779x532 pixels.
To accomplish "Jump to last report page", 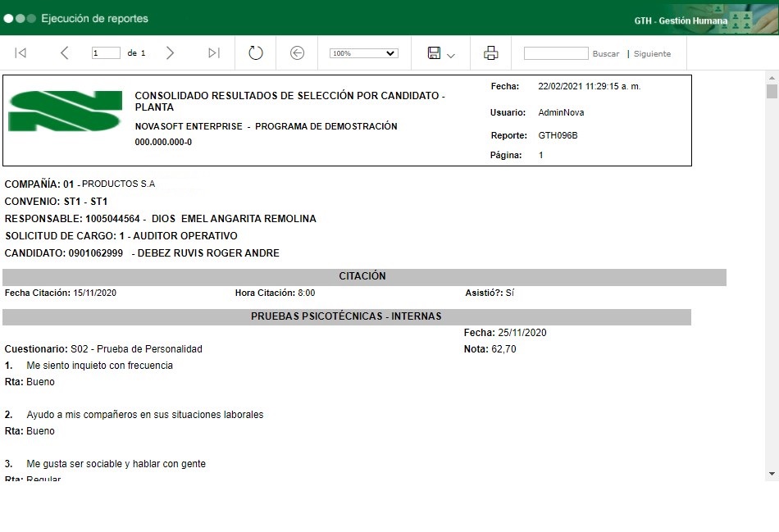I will click(214, 52).
